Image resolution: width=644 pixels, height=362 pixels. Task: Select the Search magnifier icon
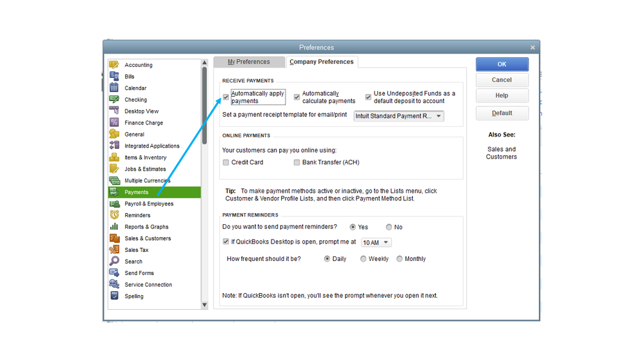point(114,261)
